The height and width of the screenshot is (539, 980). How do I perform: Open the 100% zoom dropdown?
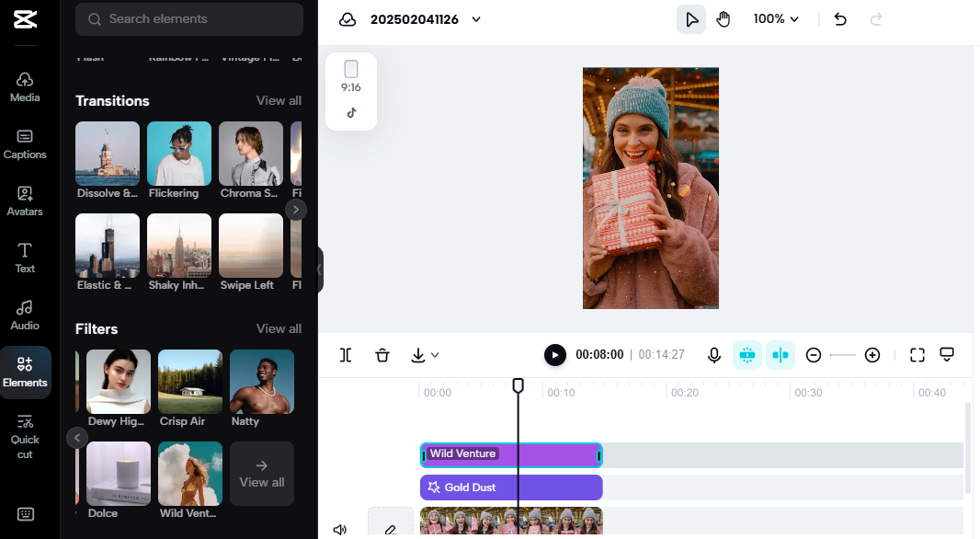776,19
